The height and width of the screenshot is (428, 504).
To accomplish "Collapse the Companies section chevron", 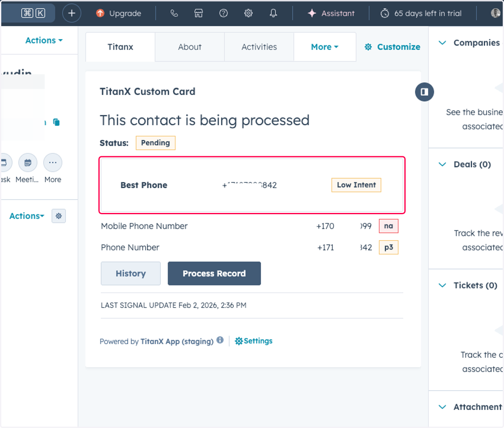I will click(442, 43).
